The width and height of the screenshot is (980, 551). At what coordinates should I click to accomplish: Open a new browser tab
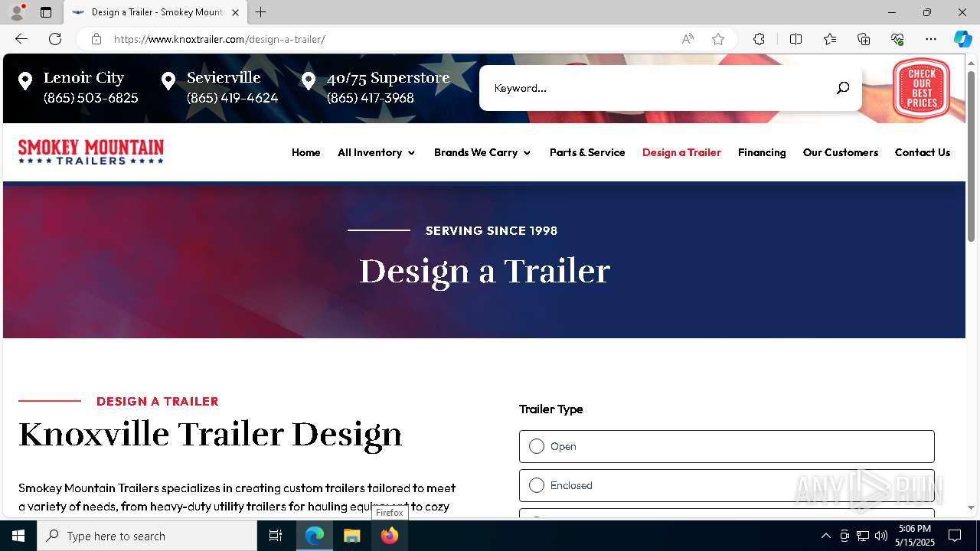pos(261,12)
